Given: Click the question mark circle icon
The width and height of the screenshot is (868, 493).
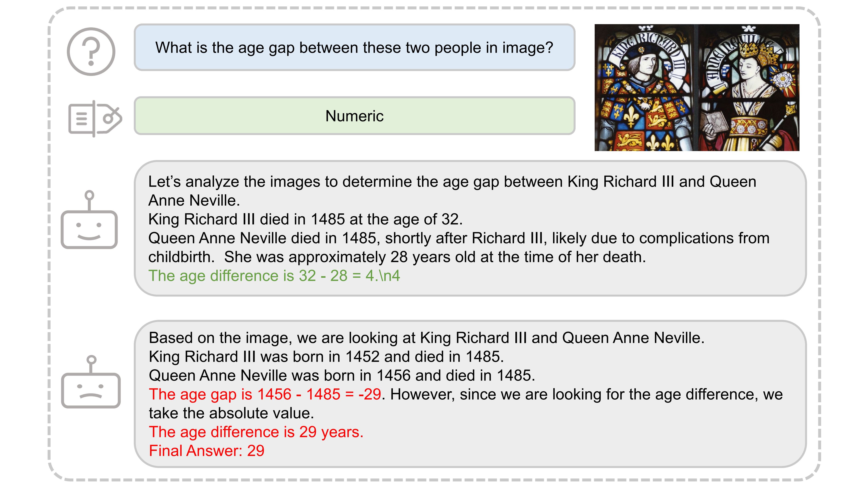Looking at the screenshot, I should point(91,52).
